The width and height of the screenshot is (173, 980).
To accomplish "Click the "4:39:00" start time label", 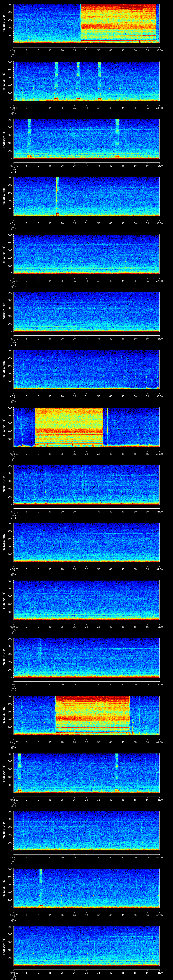I will [x=14, y=627].
